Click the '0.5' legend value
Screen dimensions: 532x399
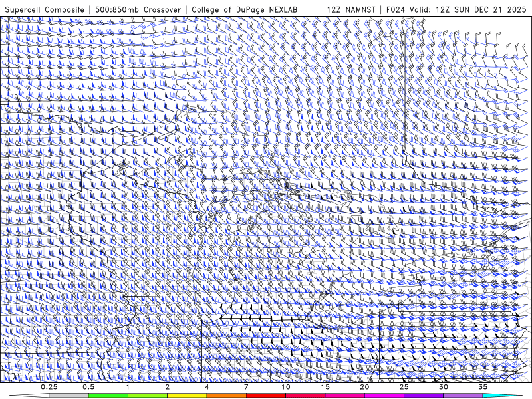click(88, 387)
